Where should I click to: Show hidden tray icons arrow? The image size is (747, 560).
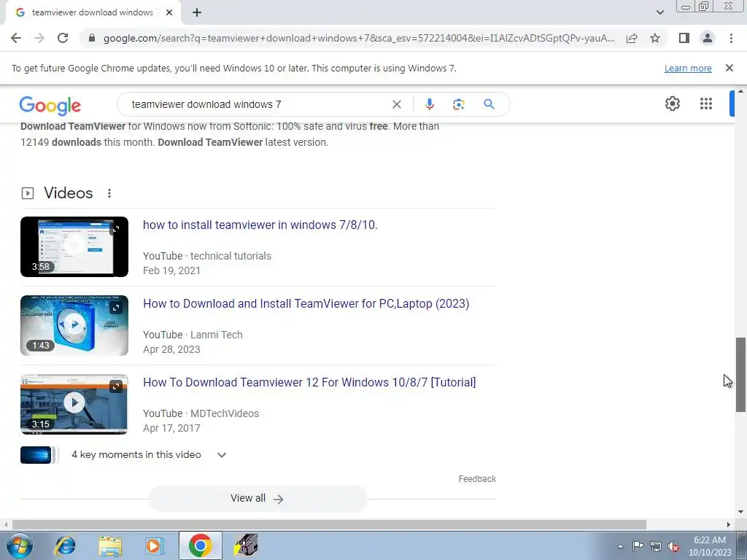pos(620,546)
